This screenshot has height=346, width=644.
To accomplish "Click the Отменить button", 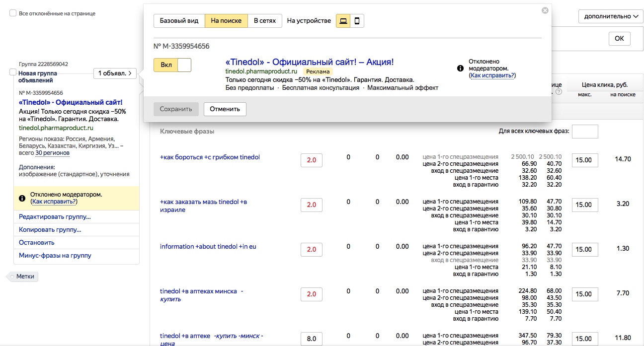I will 225,109.
